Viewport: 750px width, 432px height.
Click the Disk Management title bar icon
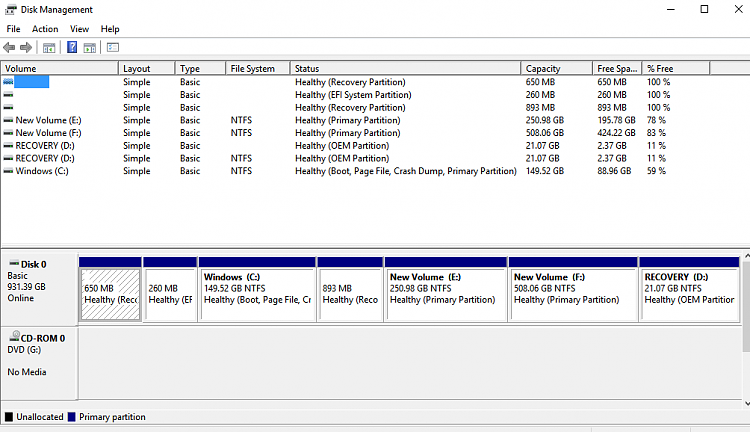coord(11,10)
